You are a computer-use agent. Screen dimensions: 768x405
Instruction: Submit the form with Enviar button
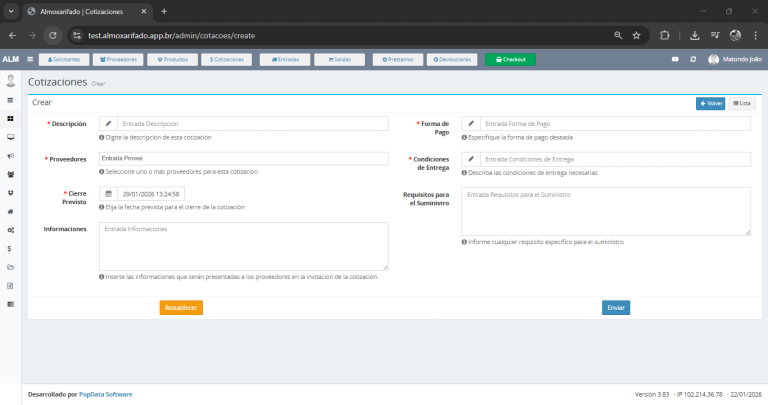(x=616, y=307)
